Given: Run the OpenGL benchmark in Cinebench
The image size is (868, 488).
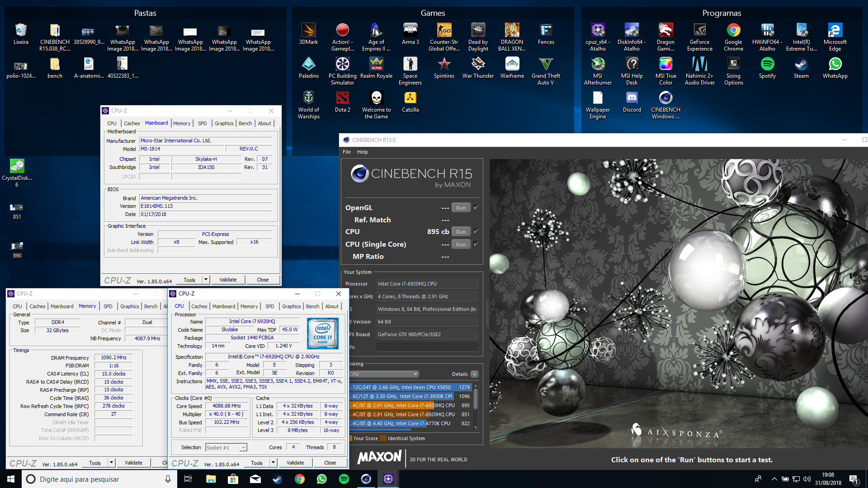Looking at the screenshot, I should 461,208.
